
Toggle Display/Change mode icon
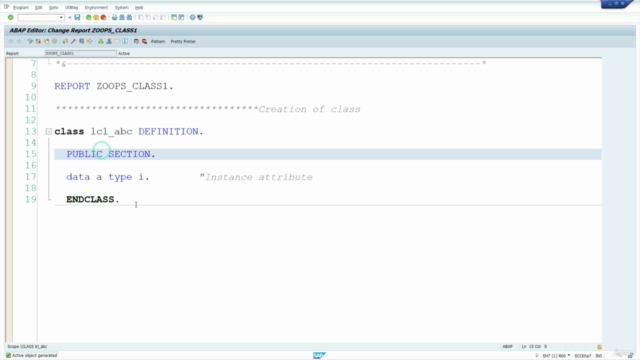(30, 41)
